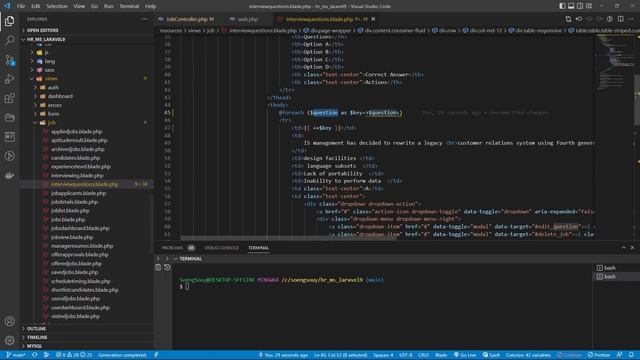Select the first bash terminal instance
This screenshot has height=360, width=640.
tap(616, 268)
